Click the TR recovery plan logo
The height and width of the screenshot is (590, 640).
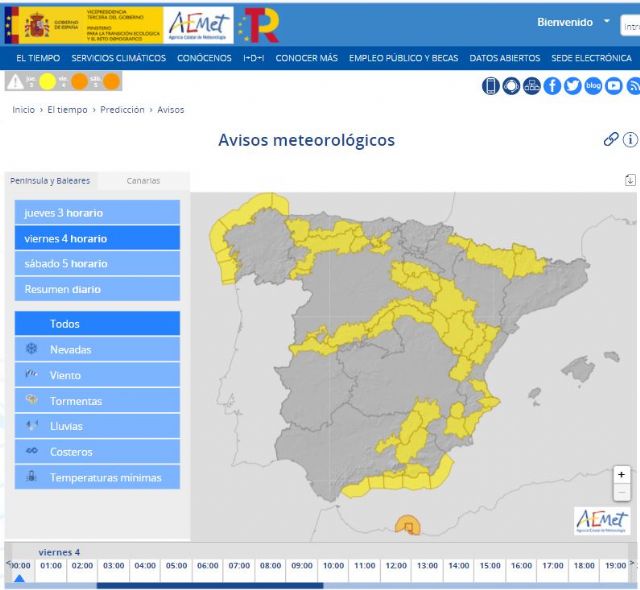[x=260, y=25]
